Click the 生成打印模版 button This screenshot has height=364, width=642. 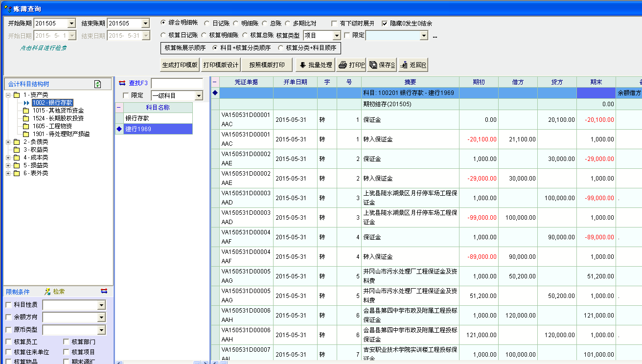[x=180, y=65]
